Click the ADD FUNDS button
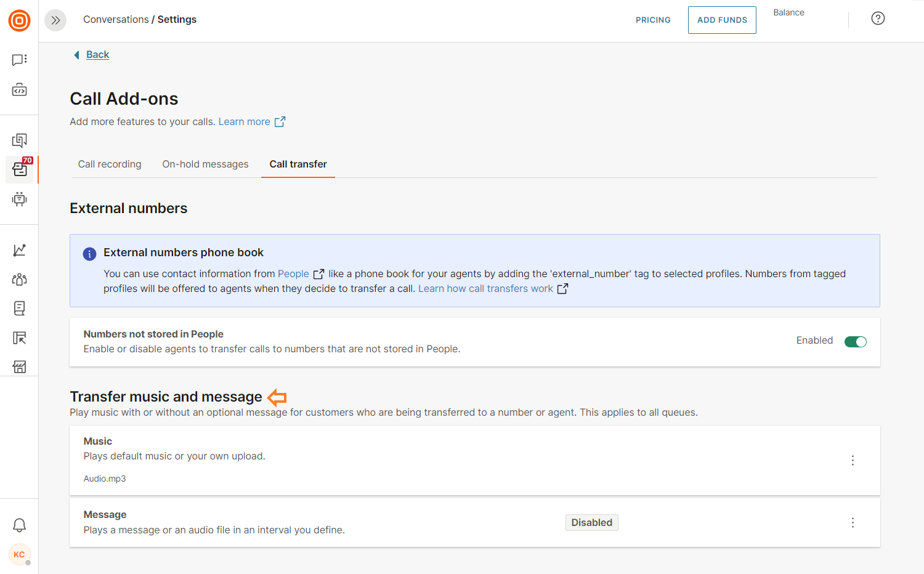924x574 pixels. point(722,20)
